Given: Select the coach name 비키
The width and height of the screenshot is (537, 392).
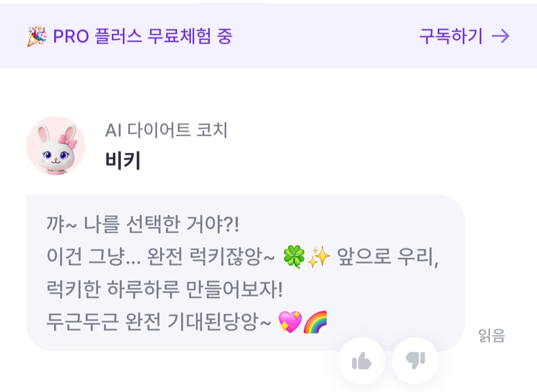Looking at the screenshot, I should [123, 160].
